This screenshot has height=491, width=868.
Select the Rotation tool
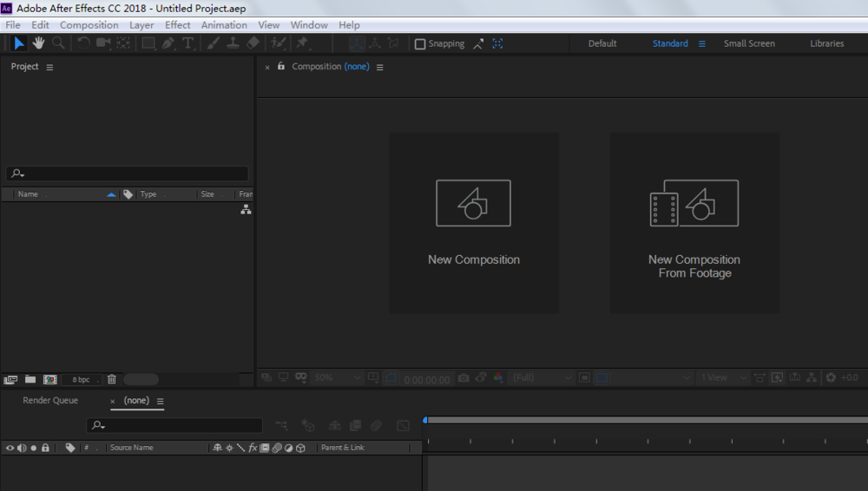pos(83,43)
